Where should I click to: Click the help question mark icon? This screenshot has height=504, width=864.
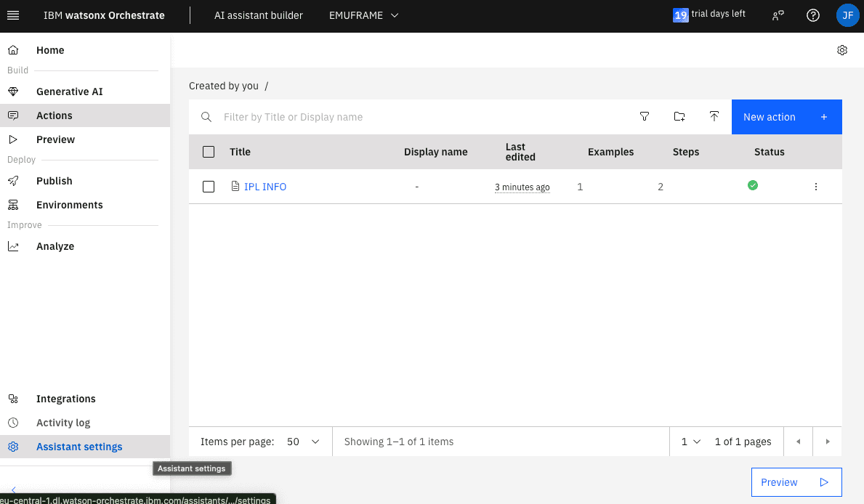point(813,15)
